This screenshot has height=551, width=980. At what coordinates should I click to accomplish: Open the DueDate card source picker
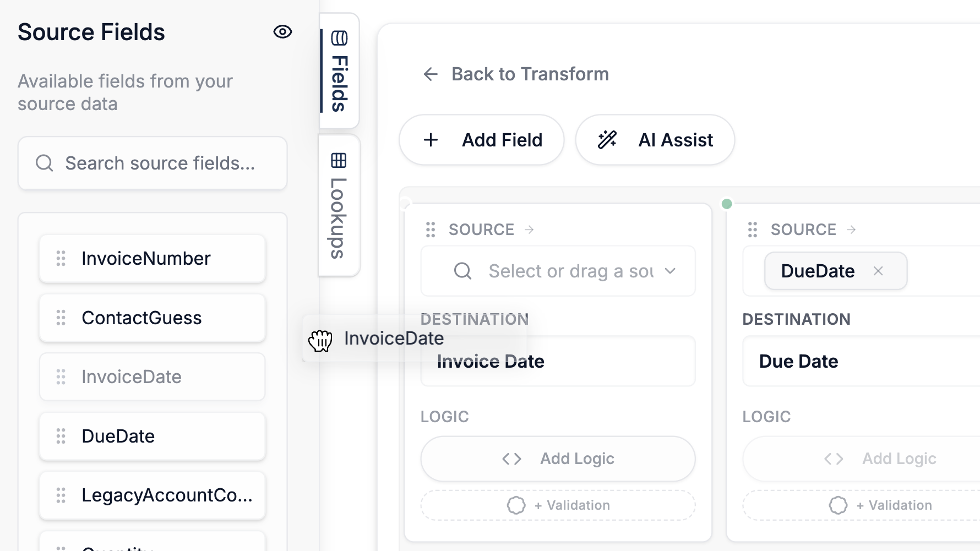(936, 271)
